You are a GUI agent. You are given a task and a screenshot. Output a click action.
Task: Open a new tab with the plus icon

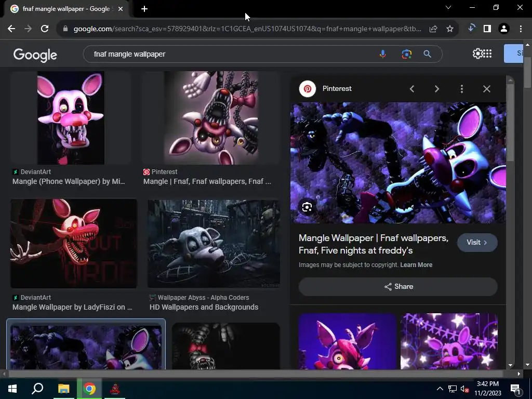[144, 9]
